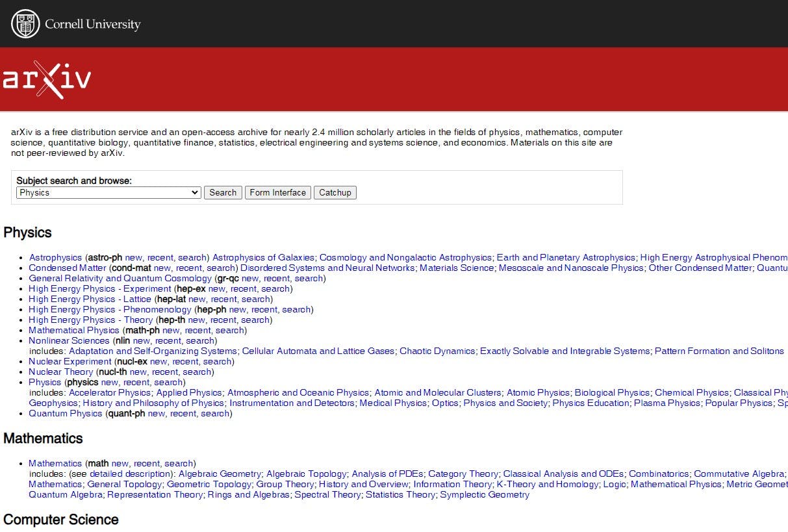Image resolution: width=788 pixels, height=532 pixels.
Task: Open Mesoscale and Nanoscale Physics link
Action: click(x=571, y=268)
